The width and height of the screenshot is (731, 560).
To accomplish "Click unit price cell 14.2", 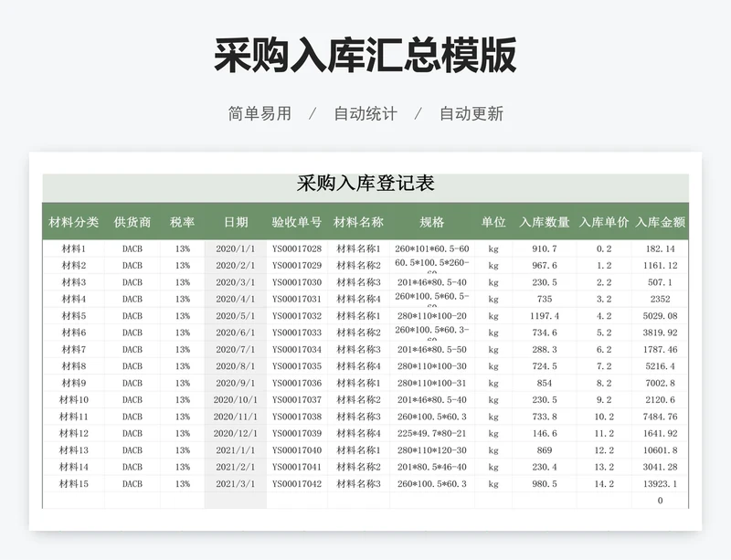I will [x=604, y=483].
